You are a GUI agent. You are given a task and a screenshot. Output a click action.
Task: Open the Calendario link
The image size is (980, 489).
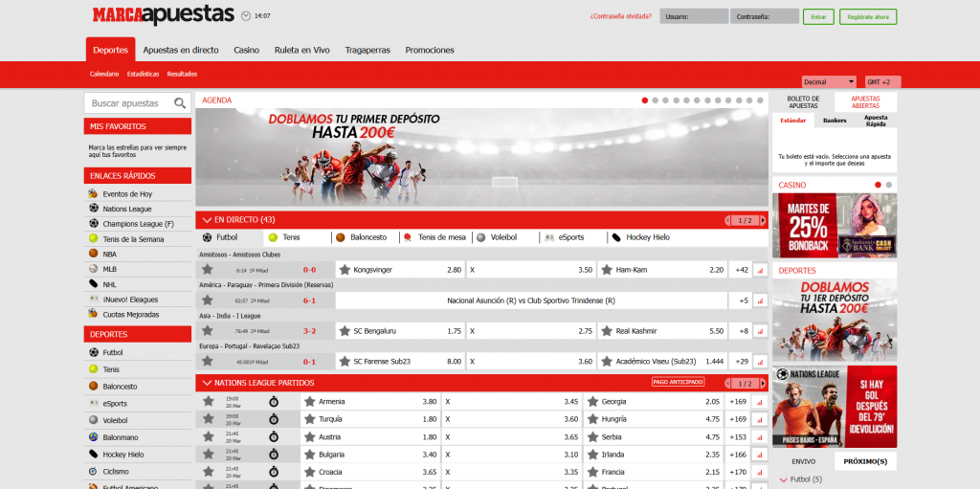(x=104, y=74)
